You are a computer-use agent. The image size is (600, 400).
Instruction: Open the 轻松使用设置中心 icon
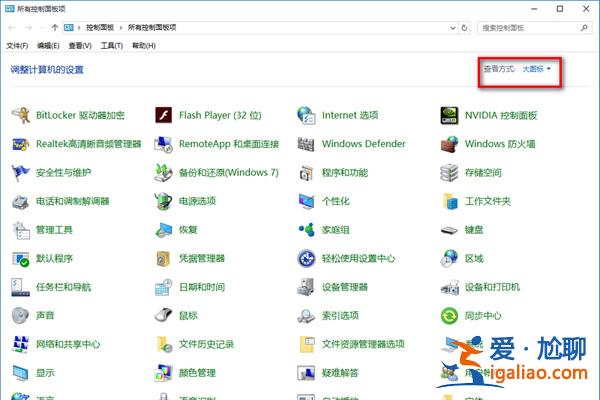pos(307,259)
